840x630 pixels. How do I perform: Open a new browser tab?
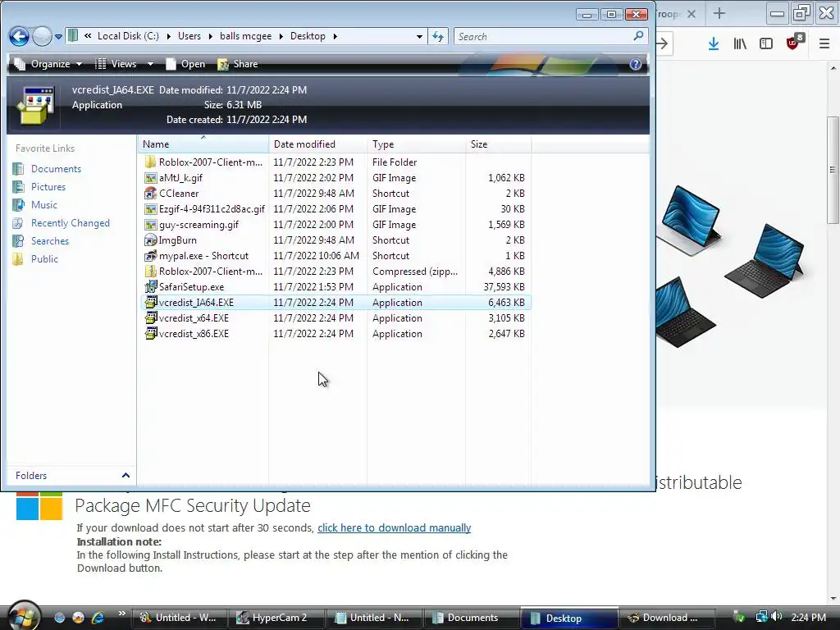(719, 14)
